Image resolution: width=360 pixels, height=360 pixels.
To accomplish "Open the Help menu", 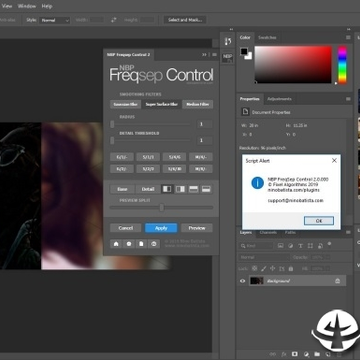I will click(47, 6).
